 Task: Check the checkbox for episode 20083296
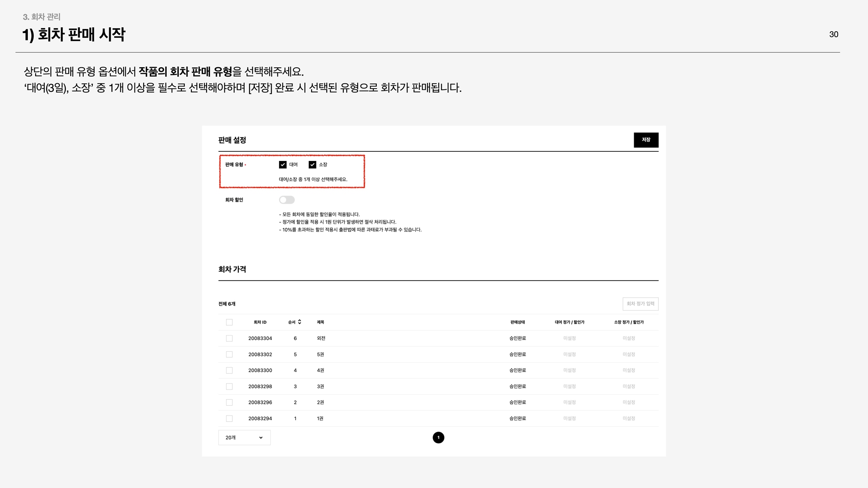tap(229, 403)
